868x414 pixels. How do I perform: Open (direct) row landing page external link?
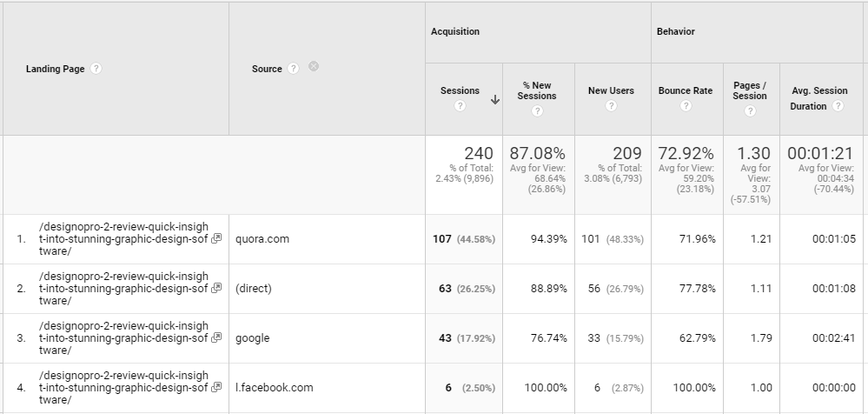coord(216,289)
